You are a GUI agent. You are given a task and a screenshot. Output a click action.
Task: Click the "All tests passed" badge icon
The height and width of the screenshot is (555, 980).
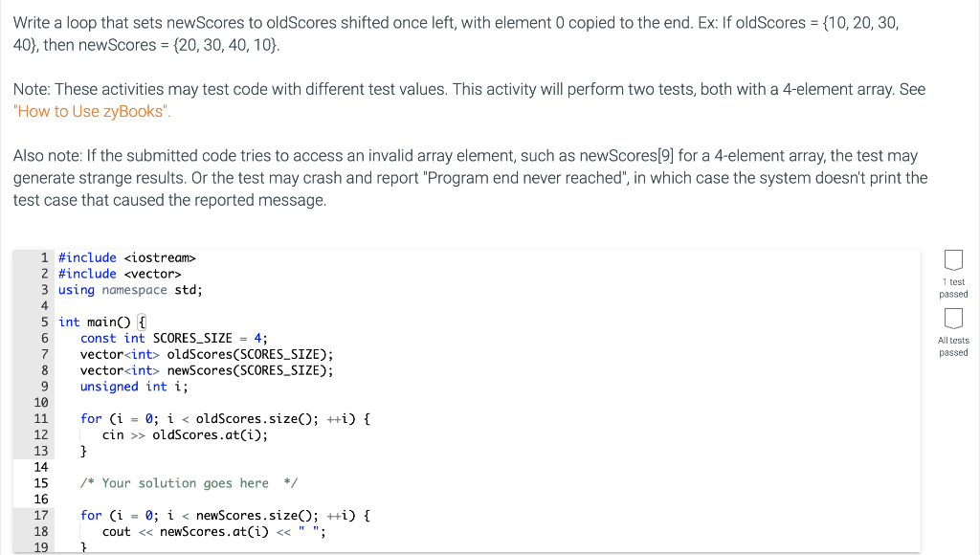click(953, 318)
